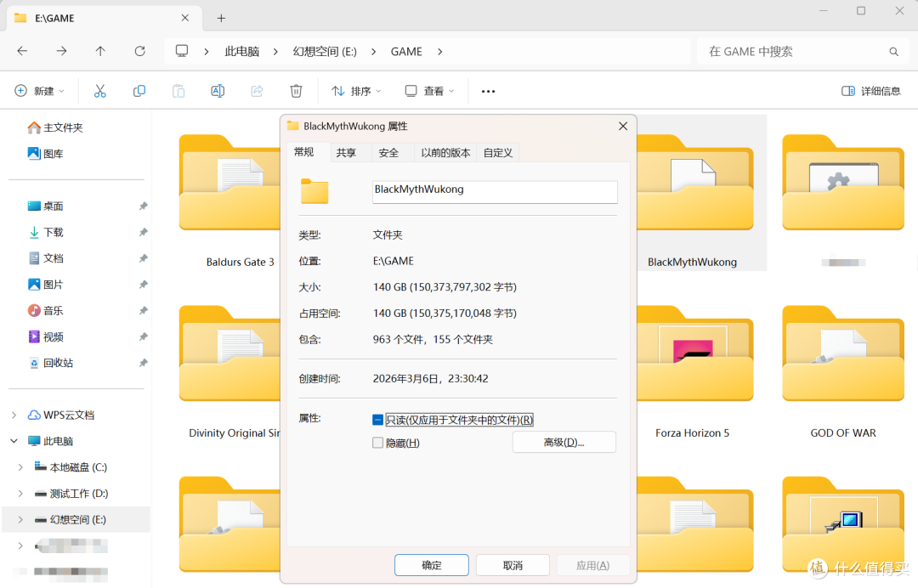
Task: Select the GOD OF WAR folder
Action: (x=843, y=371)
